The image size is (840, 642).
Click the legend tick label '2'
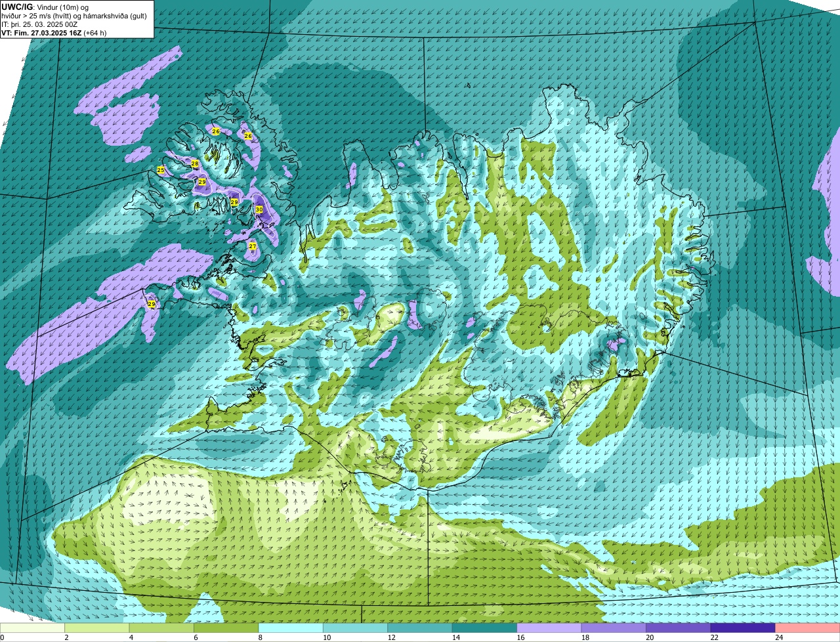[66, 637]
